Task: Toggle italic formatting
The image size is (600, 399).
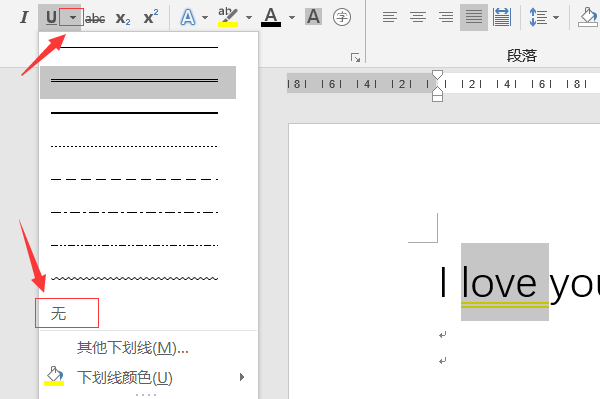Action: (24, 17)
